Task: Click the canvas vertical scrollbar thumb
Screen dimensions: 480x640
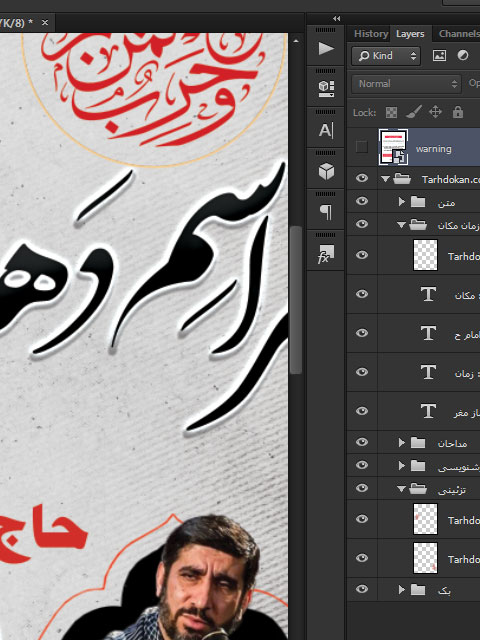Action: point(296,300)
